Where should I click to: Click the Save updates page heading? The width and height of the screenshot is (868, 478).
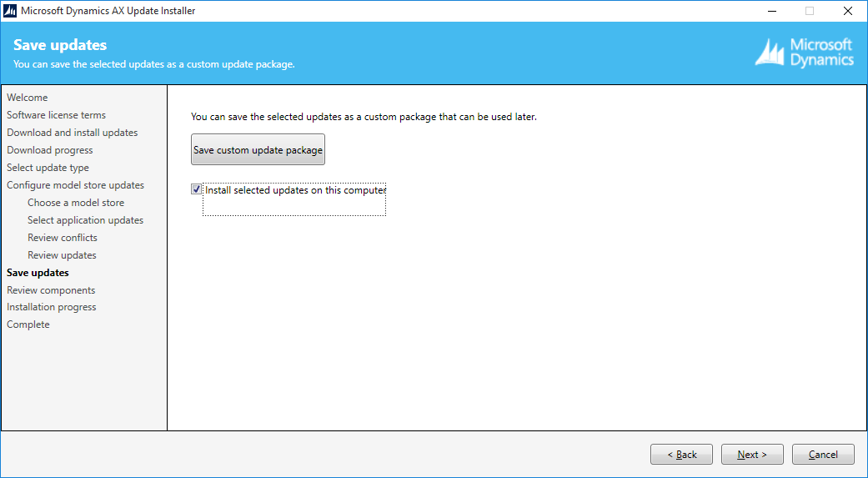tap(60, 45)
